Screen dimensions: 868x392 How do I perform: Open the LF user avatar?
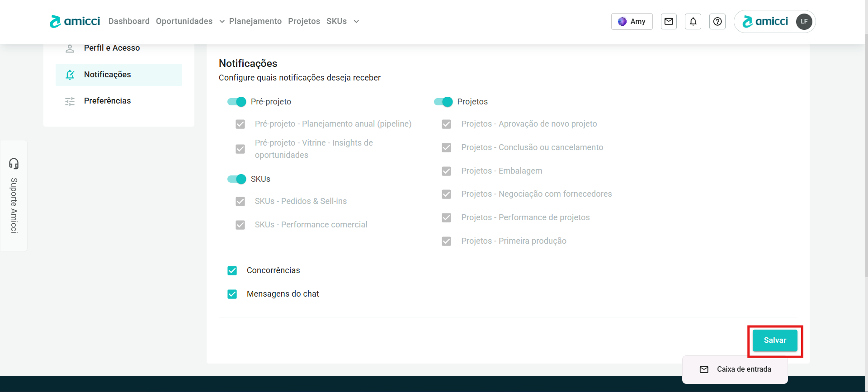(804, 21)
